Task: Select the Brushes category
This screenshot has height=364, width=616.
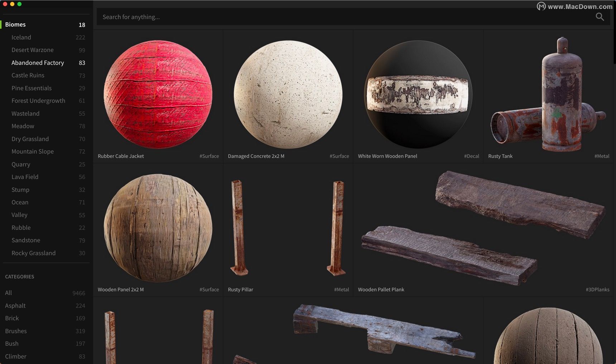Action: (45, 331)
